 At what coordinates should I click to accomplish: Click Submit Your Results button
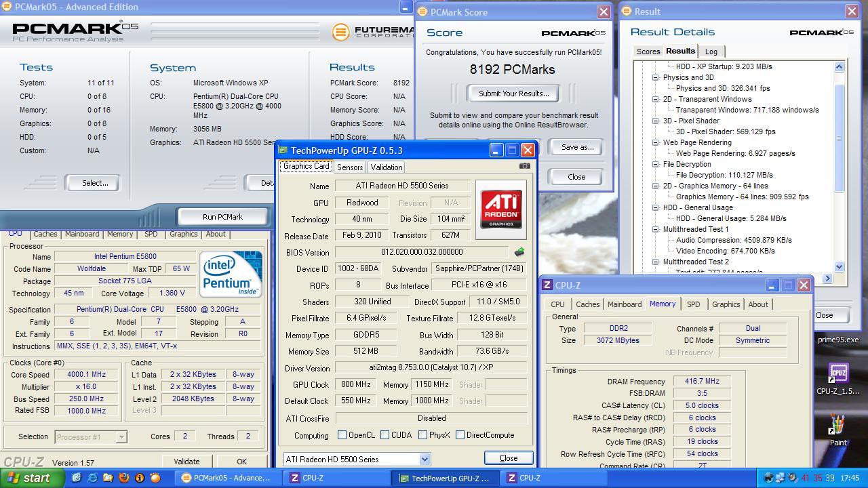point(514,94)
